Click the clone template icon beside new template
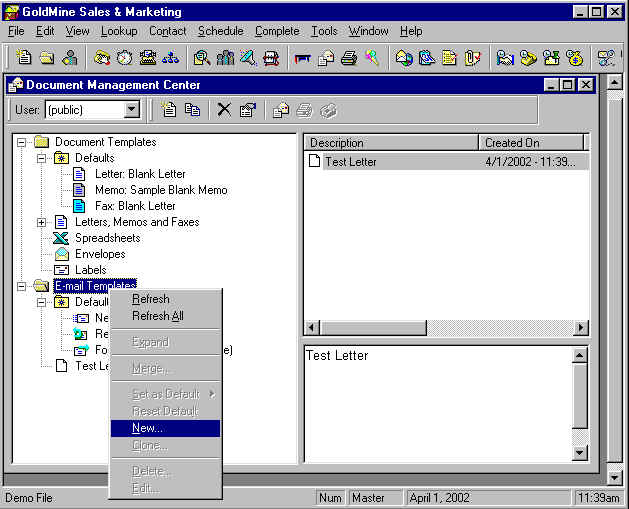This screenshot has height=509, width=629. (192, 110)
